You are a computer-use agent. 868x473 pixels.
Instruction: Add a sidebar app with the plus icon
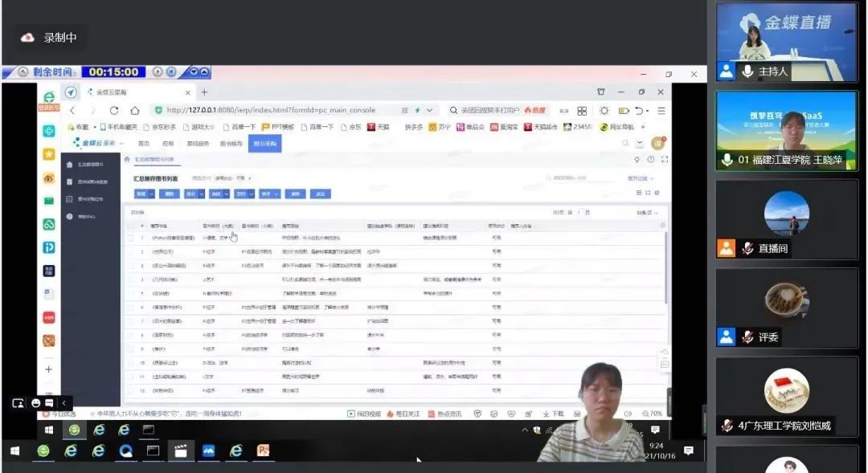point(49,369)
